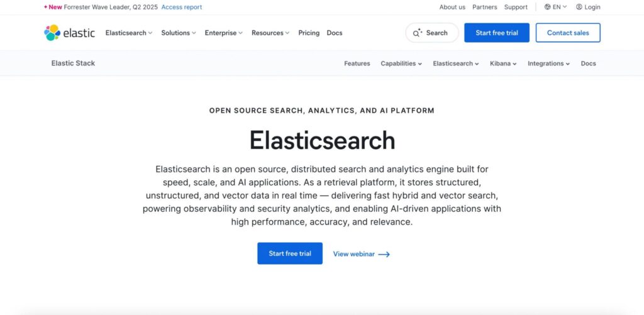Expand the Integrations submenu
644x315 pixels.
point(548,64)
